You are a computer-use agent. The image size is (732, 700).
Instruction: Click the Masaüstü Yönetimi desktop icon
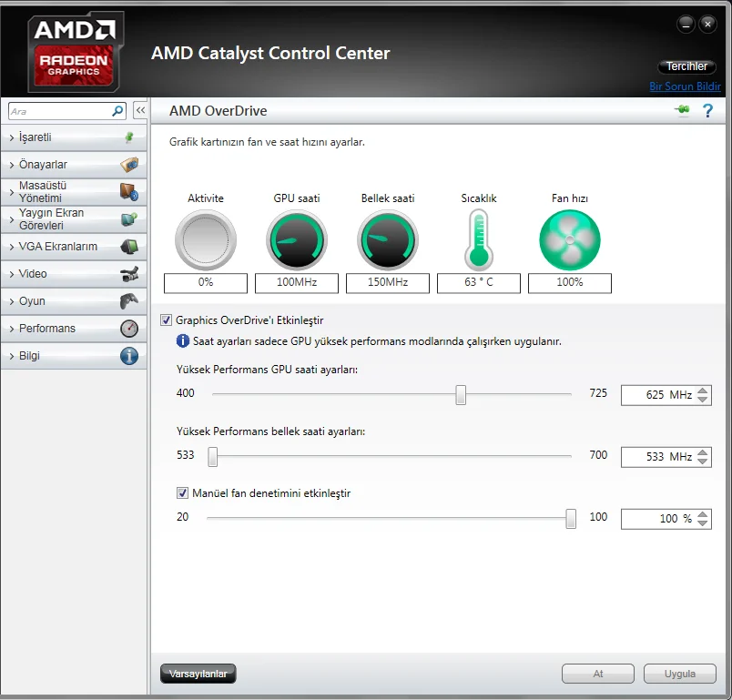(x=129, y=192)
